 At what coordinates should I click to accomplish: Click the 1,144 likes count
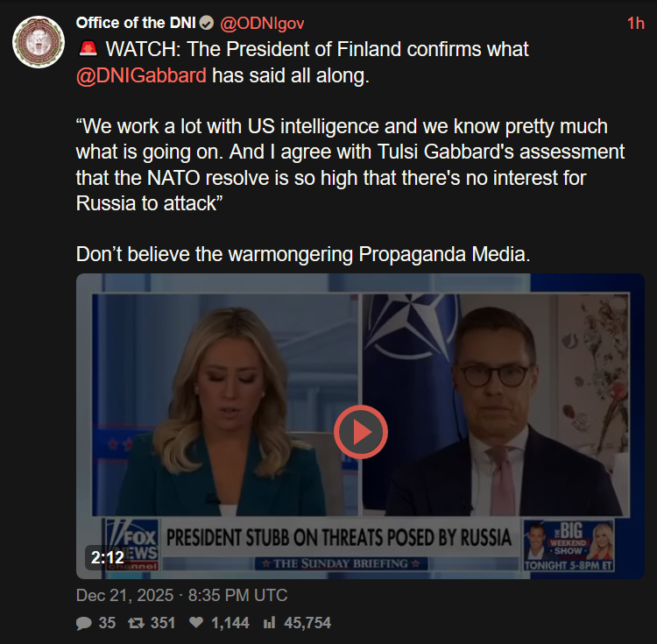pos(230,623)
